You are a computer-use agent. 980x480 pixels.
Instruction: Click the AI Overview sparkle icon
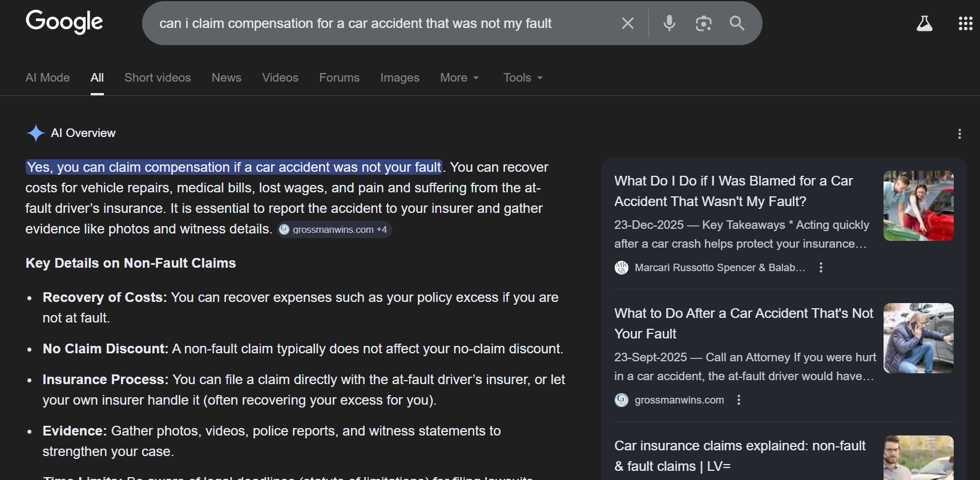point(35,133)
